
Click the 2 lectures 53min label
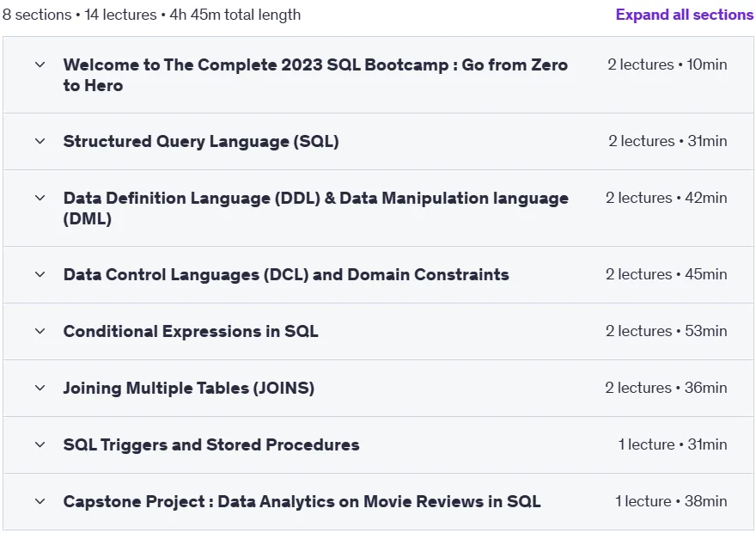[667, 331]
